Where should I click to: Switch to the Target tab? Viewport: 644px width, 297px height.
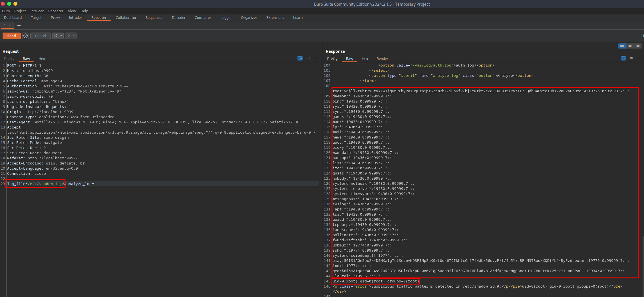tap(36, 17)
